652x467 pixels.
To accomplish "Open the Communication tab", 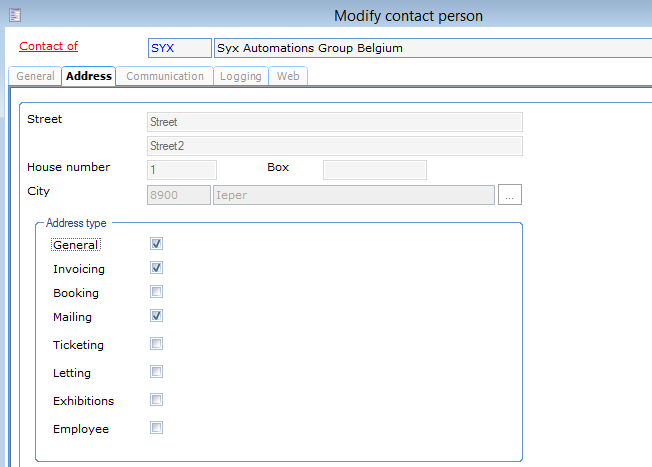I will pos(165,76).
